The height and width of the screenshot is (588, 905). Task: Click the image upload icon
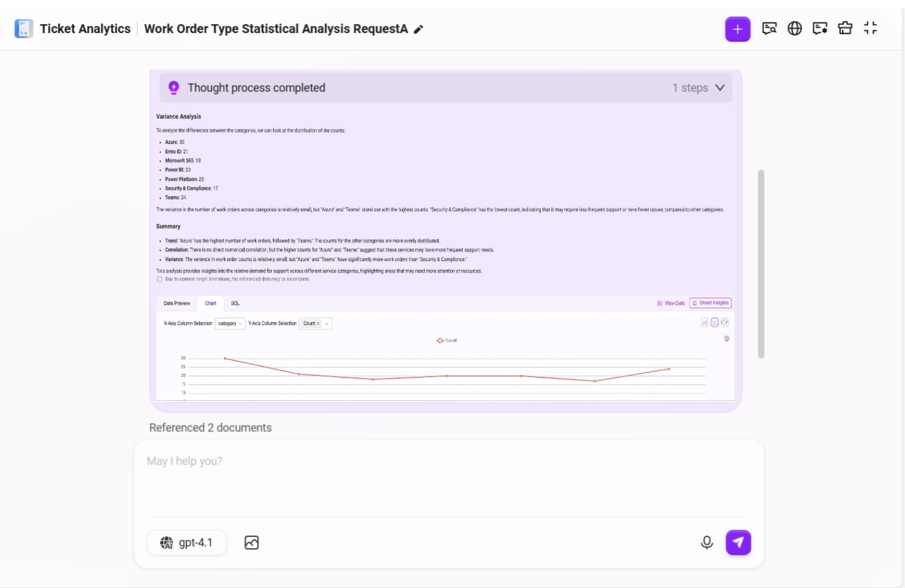click(251, 542)
